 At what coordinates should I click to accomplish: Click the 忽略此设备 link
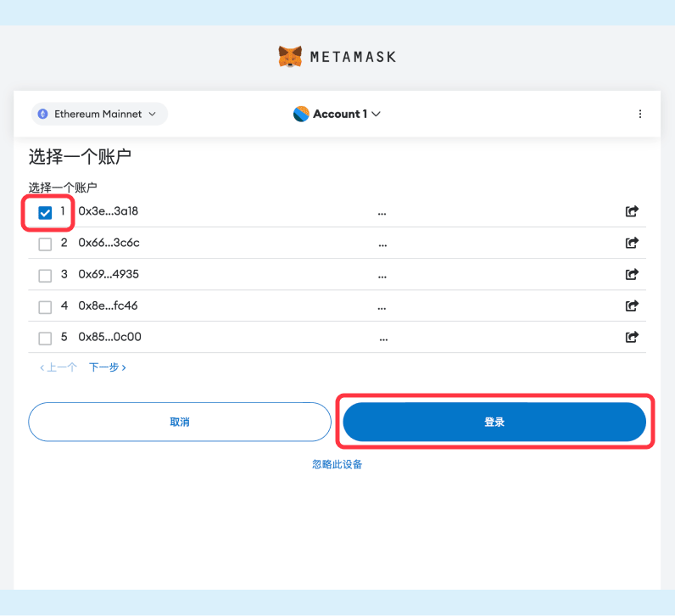pos(337,464)
